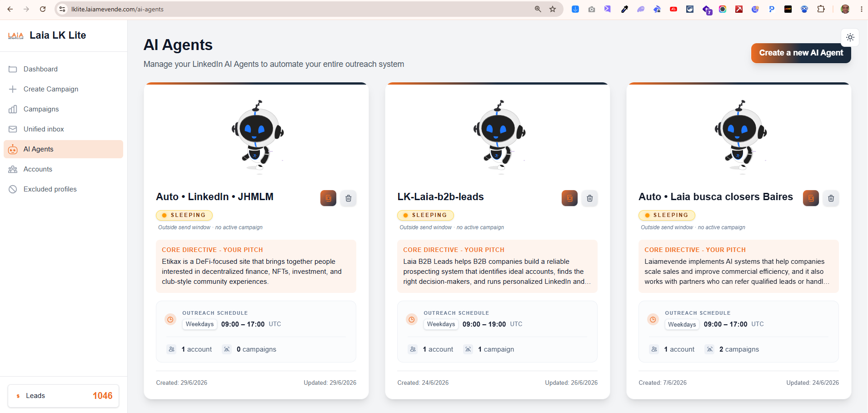Open the Chrome profile avatar

pyautogui.click(x=845, y=9)
